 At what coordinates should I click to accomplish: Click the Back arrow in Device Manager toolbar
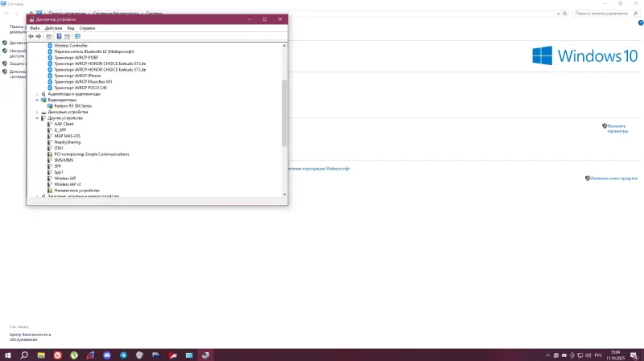[31, 36]
